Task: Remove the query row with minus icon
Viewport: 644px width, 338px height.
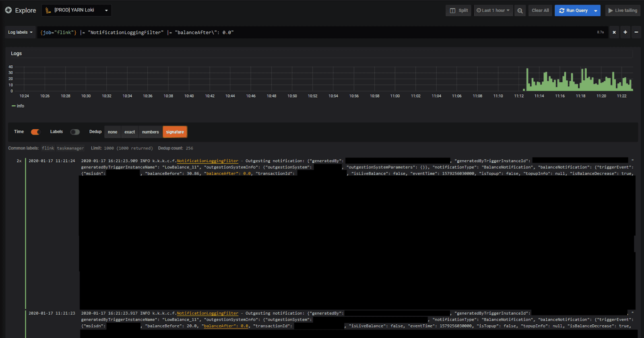Action: [x=636, y=32]
